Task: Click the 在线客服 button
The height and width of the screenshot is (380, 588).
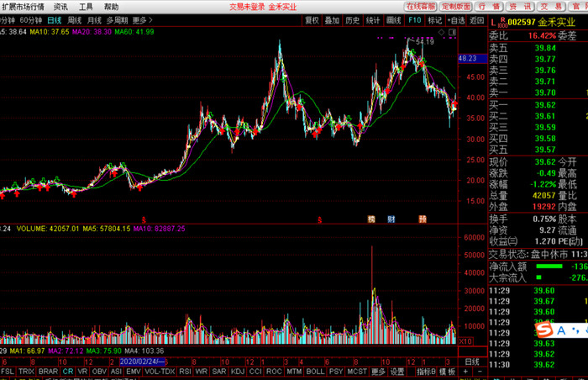Action: [x=422, y=6]
